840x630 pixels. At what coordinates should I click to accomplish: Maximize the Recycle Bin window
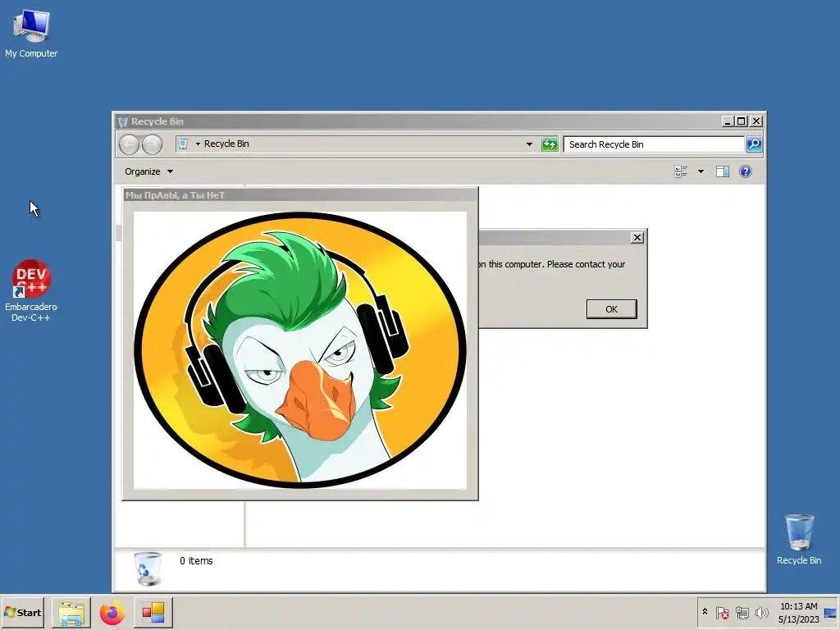(x=742, y=121)
